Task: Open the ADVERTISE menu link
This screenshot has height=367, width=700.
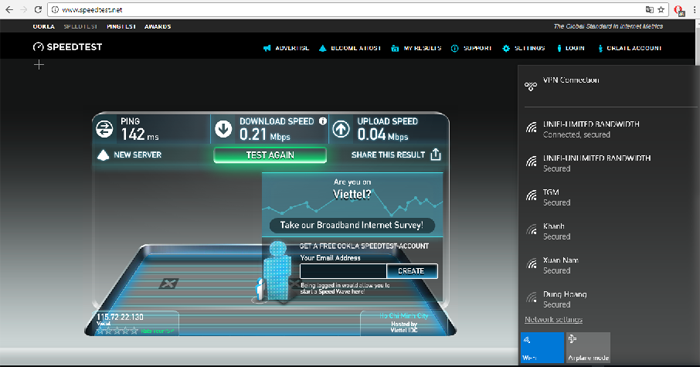Action: pos(286,48)
